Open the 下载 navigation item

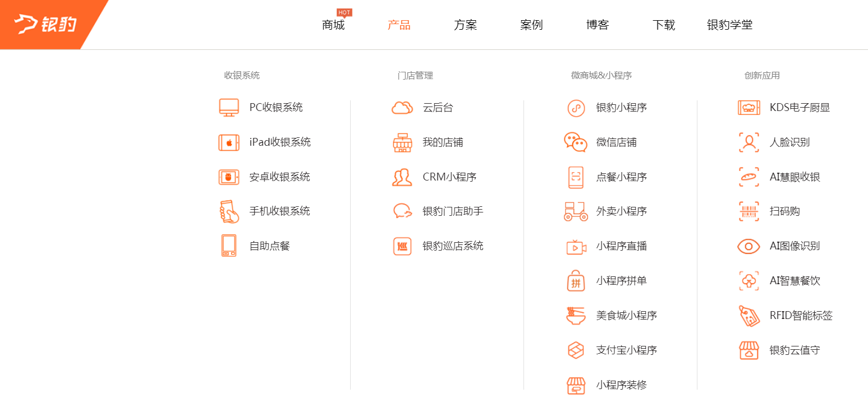tap(664, 25)
